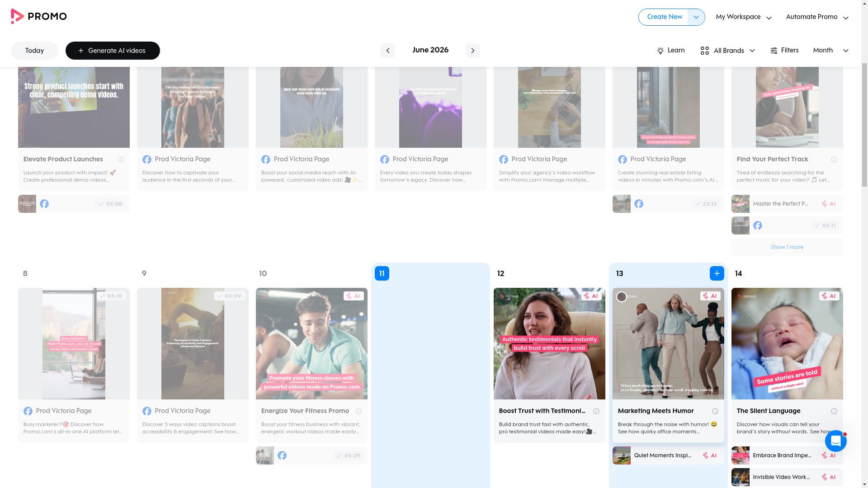Open info icon beside Elevate Product Launches

coord(121,160)
